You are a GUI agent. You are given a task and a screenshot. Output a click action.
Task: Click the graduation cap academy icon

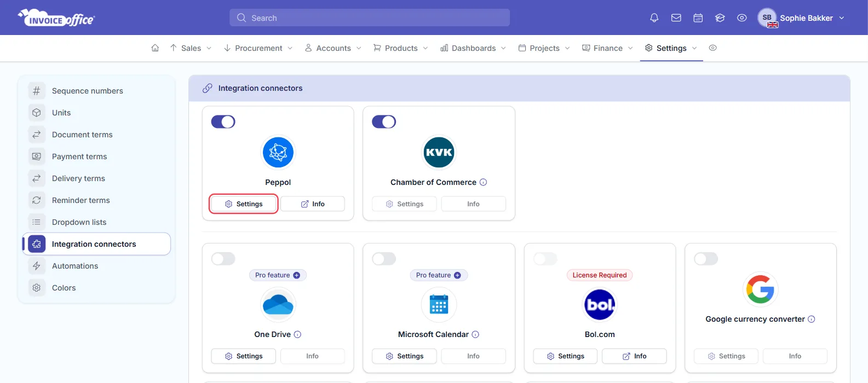point(720,18)
